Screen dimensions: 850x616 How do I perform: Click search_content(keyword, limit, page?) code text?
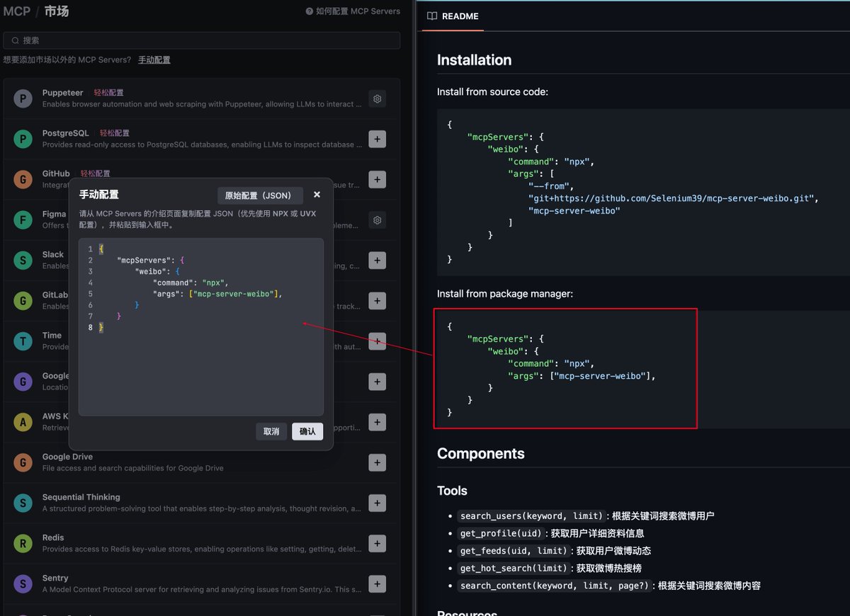pyautogui.click(x=555, y=586)
